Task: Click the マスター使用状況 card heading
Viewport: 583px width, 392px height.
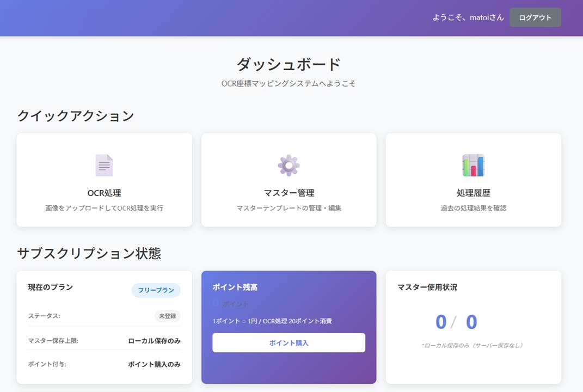Action: (x=427, y=287)
